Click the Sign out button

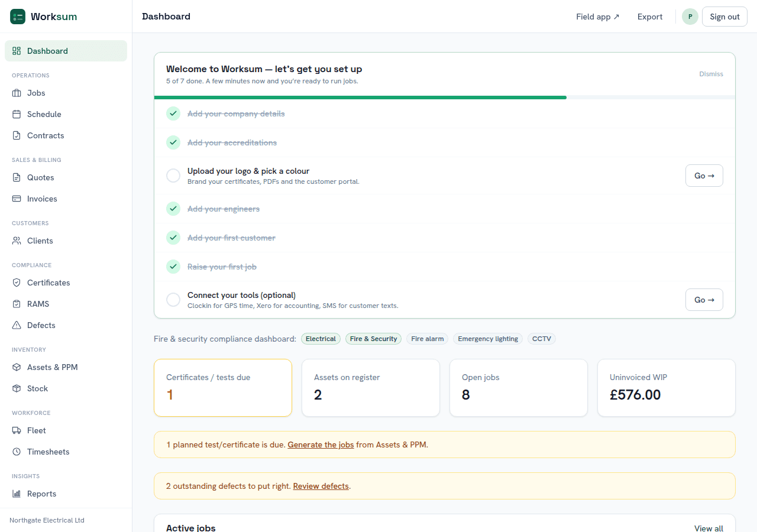click(x=724, y=17)
